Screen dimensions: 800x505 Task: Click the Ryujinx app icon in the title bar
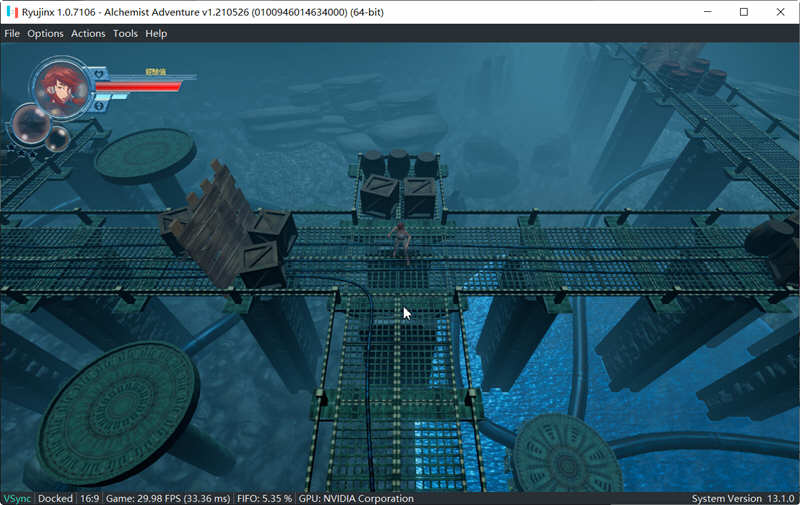point(12,12)
